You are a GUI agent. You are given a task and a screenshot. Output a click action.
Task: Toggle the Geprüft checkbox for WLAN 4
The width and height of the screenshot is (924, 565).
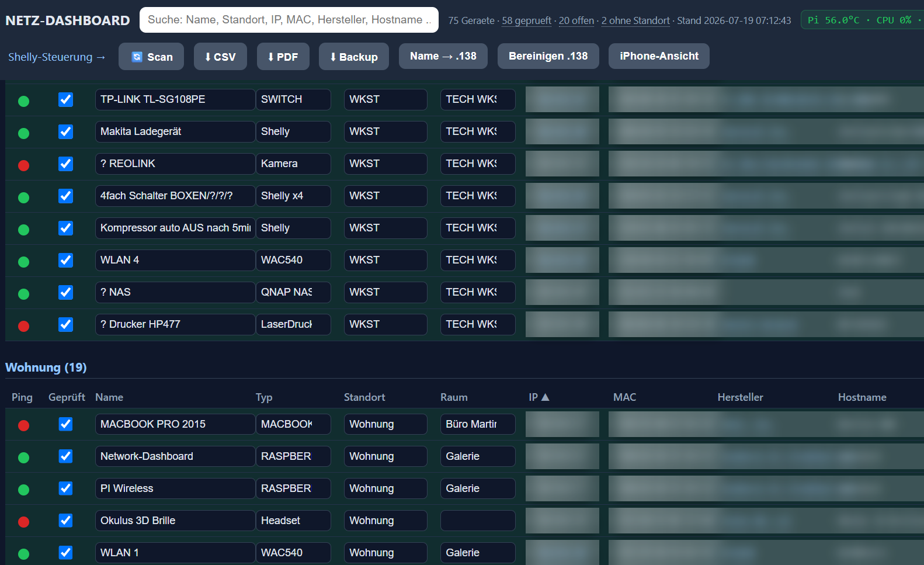pyautogui.click(x=66, y=260)
